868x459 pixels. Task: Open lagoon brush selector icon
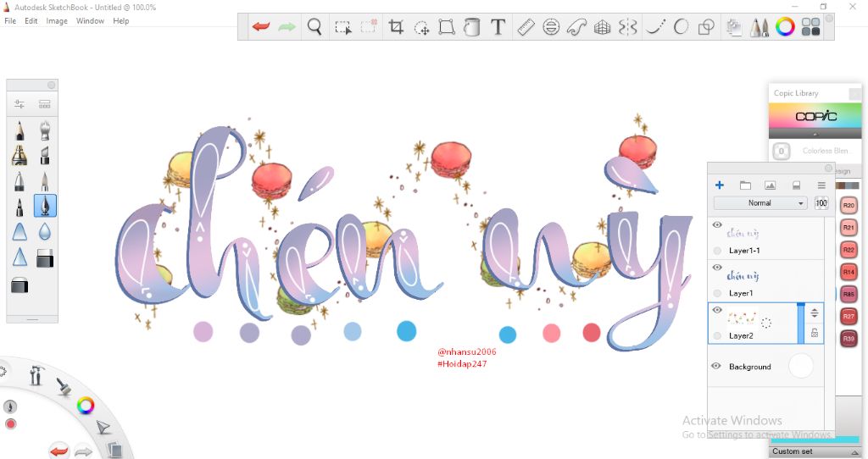64,386
